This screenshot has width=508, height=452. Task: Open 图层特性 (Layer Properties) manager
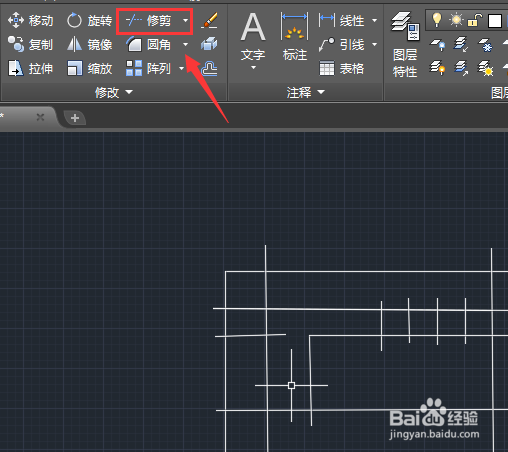pyautogui.click(x=405, y=45)
